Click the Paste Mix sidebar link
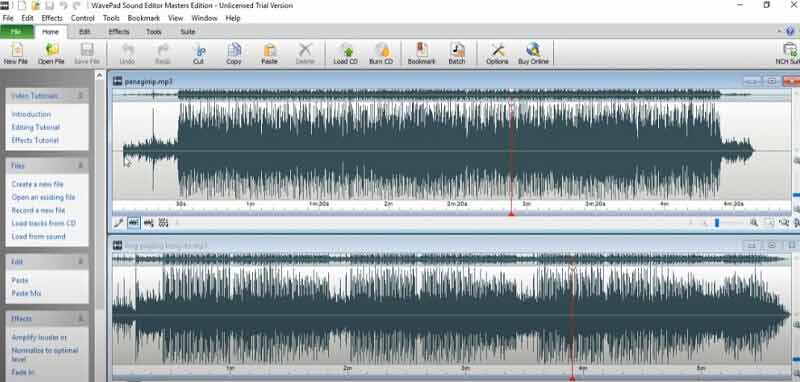This screenshot has width=800, height=382. [27, 293]
